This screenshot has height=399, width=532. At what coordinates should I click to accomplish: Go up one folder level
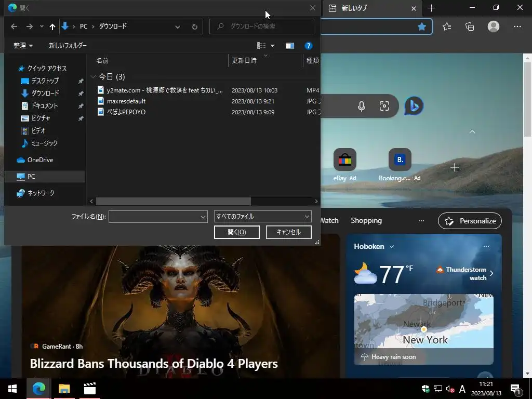[52, 26]
